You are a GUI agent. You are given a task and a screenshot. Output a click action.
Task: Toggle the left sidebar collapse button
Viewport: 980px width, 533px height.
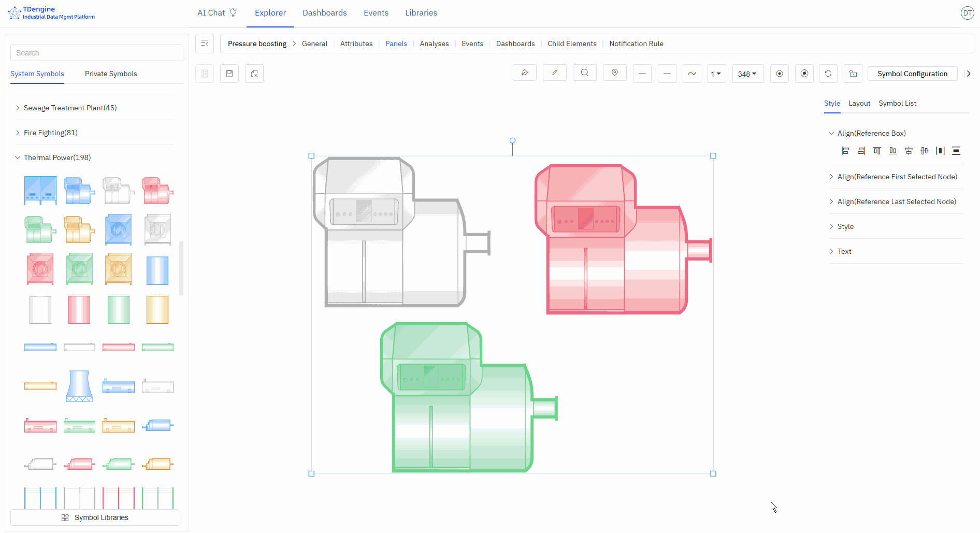[205, 44]
